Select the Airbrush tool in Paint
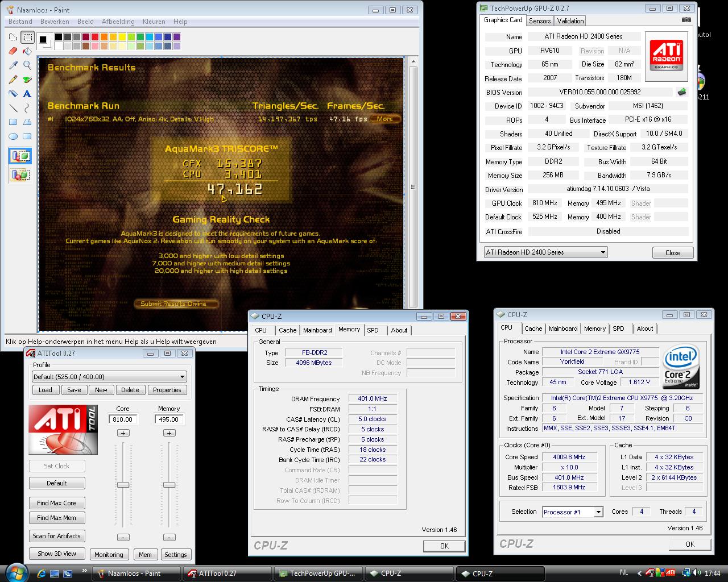 click(13, 94)
